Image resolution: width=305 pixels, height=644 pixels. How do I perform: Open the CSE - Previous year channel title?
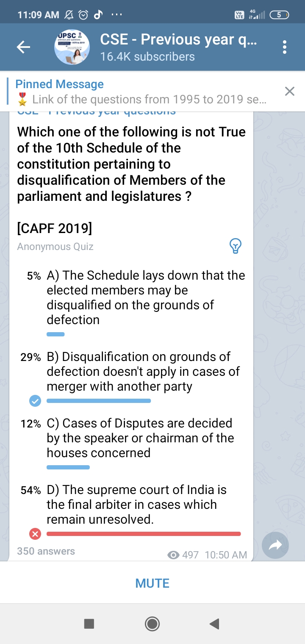point(178,39)
